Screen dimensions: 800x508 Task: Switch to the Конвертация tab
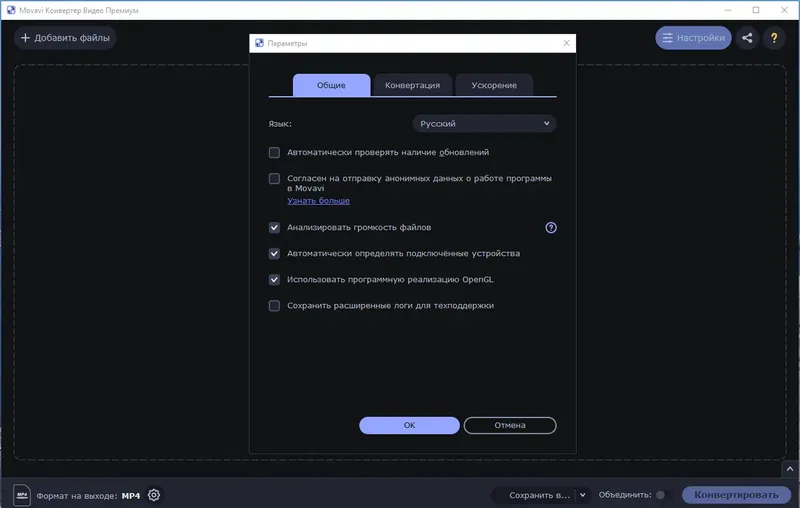point(412,85)
